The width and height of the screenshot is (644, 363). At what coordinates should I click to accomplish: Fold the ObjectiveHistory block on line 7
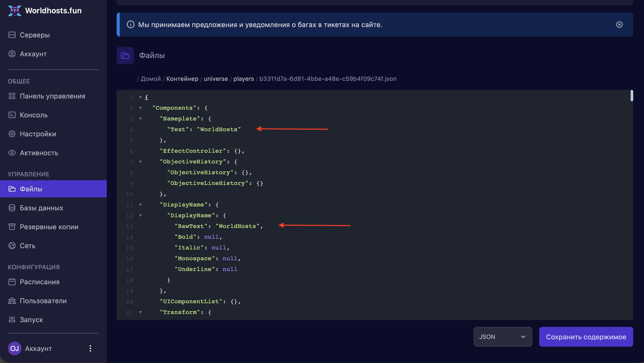(x=140, y=162)
